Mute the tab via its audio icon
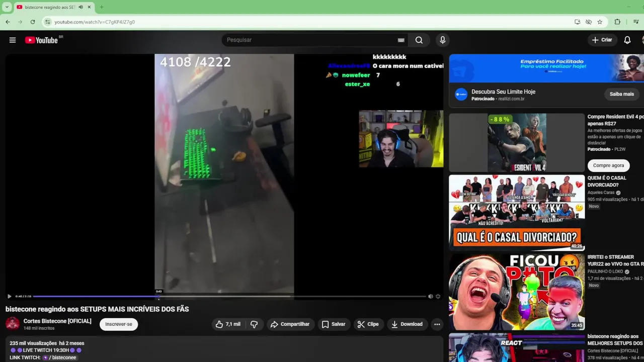644x362 pixels. click(x=80, y=7)
